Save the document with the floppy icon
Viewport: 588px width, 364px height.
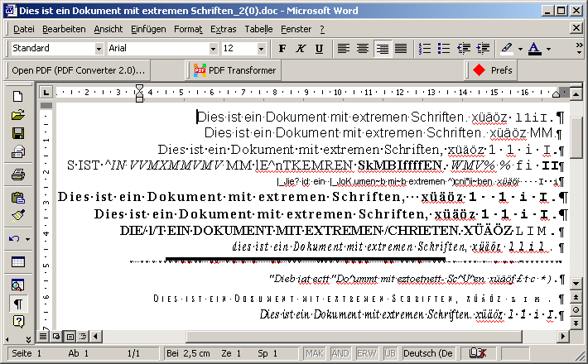coord(17,133)
